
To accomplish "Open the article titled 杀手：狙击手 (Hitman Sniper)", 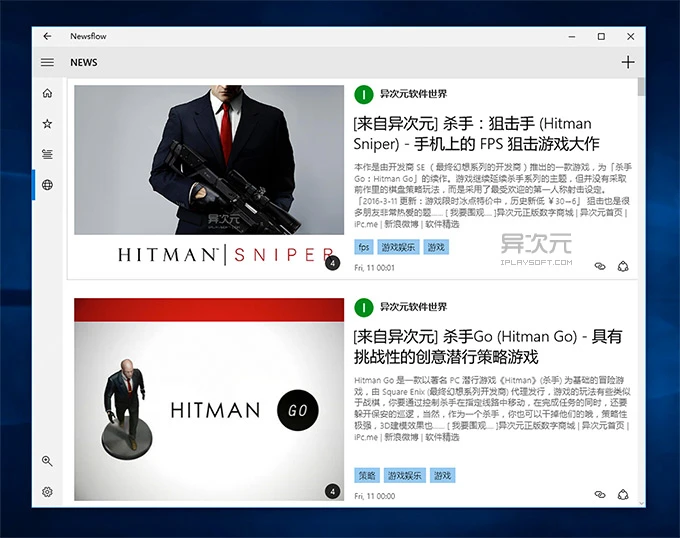I will pos(476,134).
